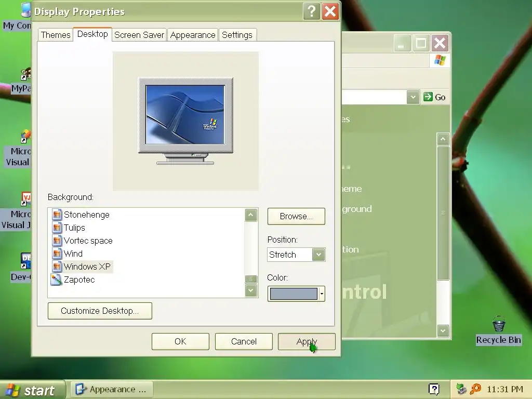This screenshot has width=532, height=399.
Task: Select Windows XP background entry
Action: [x=87, y=267]
